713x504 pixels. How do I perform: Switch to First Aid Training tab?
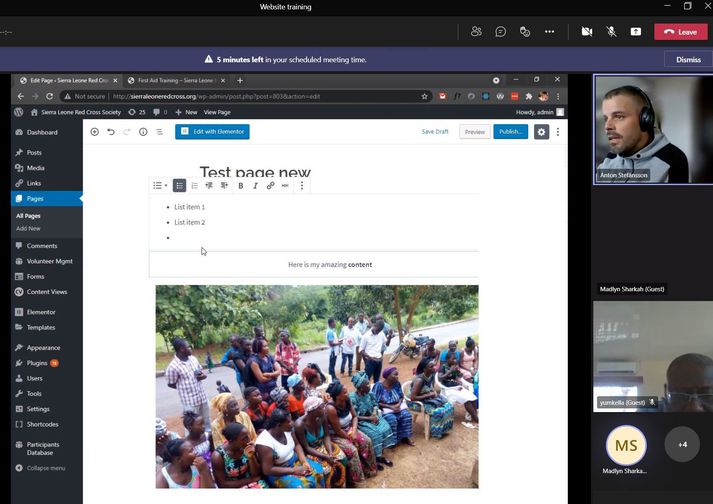175,81
